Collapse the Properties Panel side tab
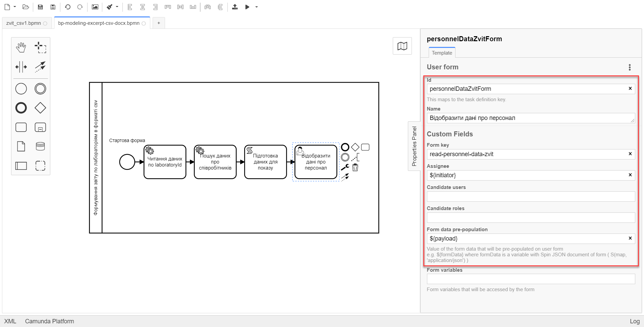The width and height of the screenshot is (644, 327). pyautogui.click(x=414, y=146)
